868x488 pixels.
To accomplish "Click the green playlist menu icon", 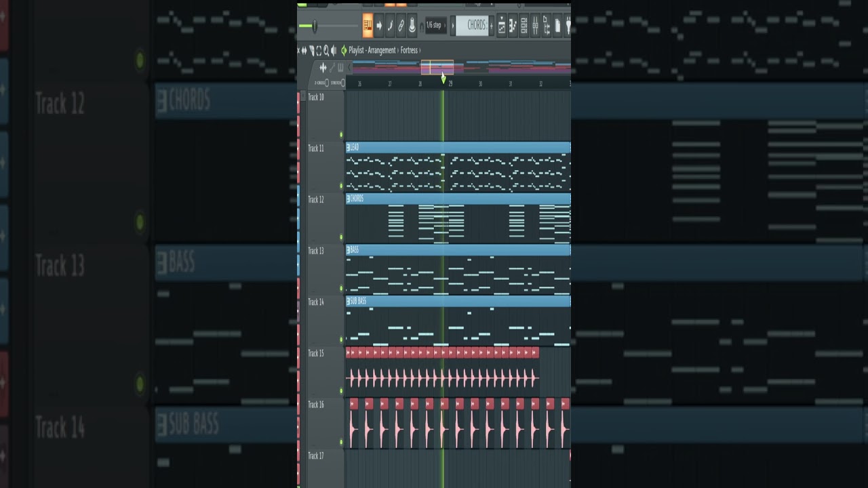I will click(x=344, y=51).
